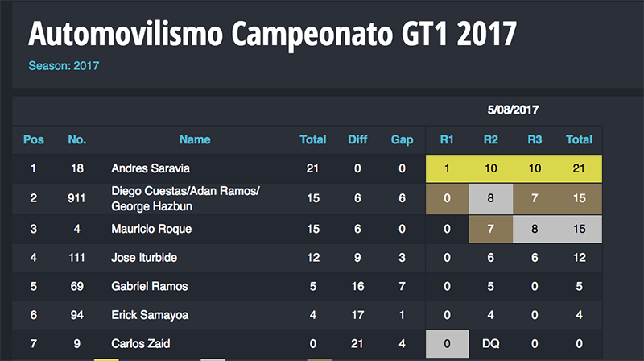
Task: Select the Diff column header
Action: (357, 139)
